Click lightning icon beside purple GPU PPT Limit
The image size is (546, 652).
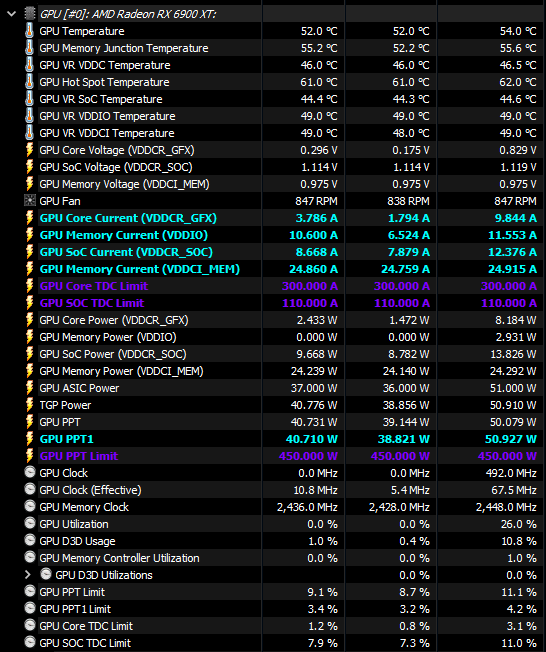[30, 456]
